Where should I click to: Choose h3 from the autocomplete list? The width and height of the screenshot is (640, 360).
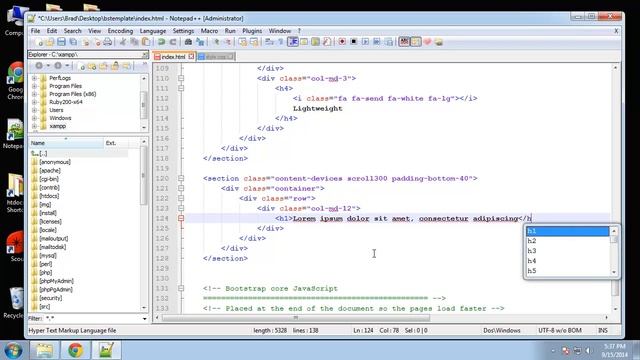coord(567,251)
